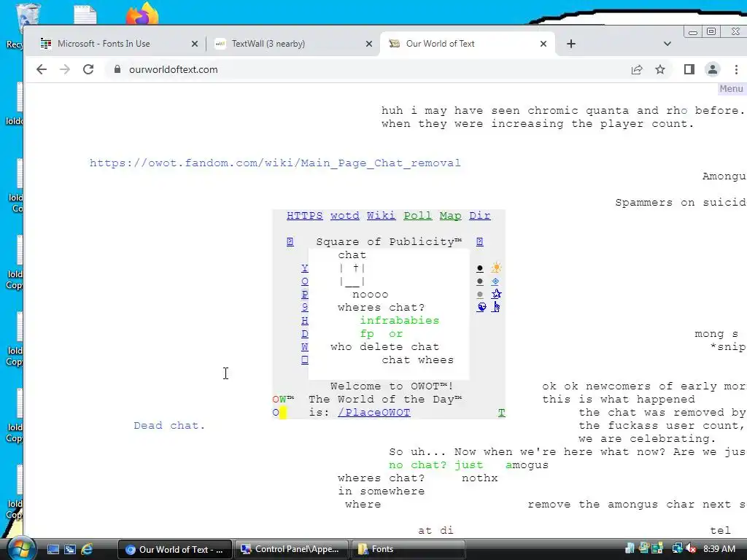Screen dimensions: 747x560
Task: Click the light gray dot link
Action: [480, 295]
